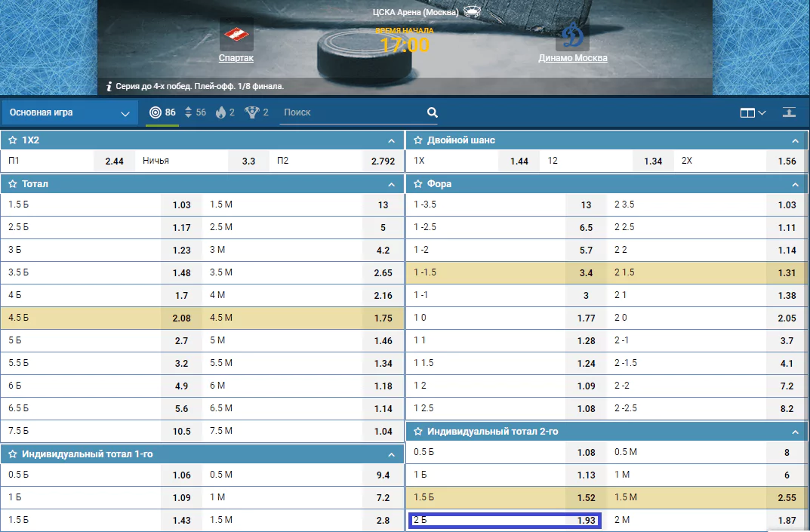The image size is (810, 532).
Task: Star the Индивидуальный тотал 1-го market
Action: click(x=12, y=454)
